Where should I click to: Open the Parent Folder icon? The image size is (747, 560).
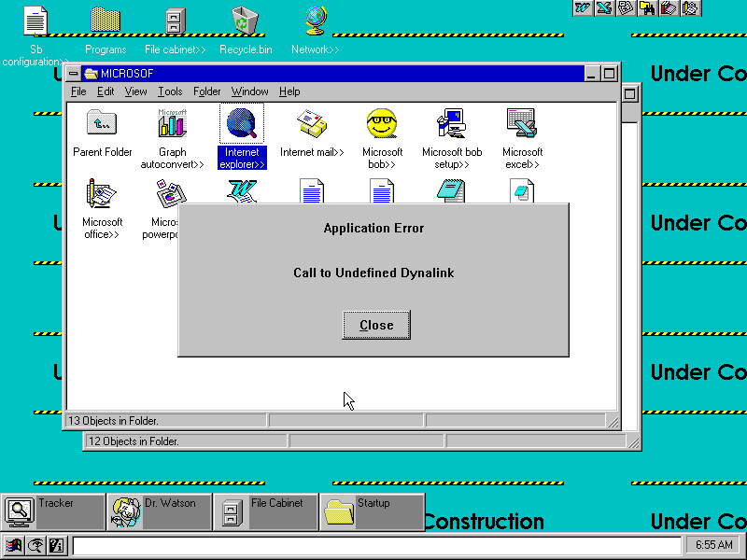click(102, 122)
